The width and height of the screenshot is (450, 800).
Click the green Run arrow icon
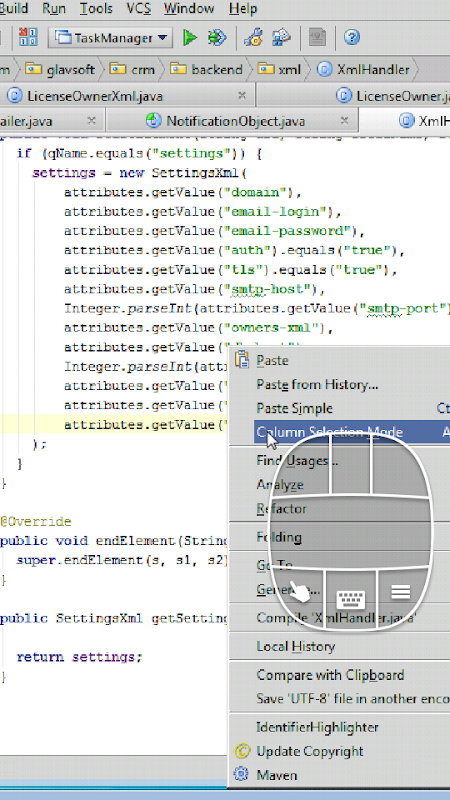(190, 37)
